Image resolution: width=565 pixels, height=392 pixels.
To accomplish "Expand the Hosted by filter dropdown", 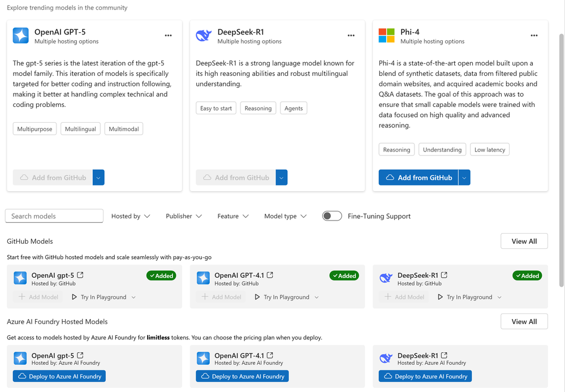I will coord(131,216).
